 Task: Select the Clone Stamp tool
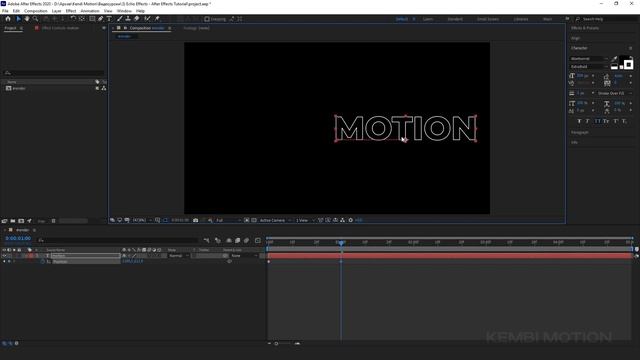pyautogui.click(x=128, y=19)
